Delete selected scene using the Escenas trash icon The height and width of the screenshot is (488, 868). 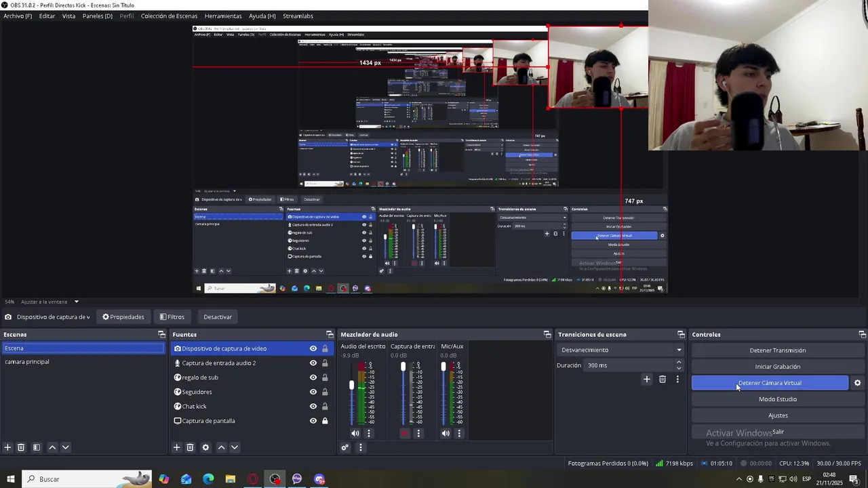(21, 447)
